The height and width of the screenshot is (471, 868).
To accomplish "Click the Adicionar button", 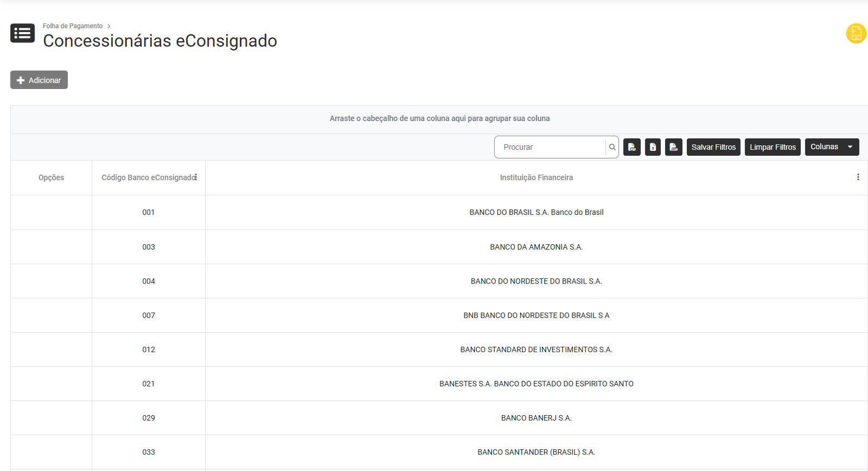I will 39,80.
